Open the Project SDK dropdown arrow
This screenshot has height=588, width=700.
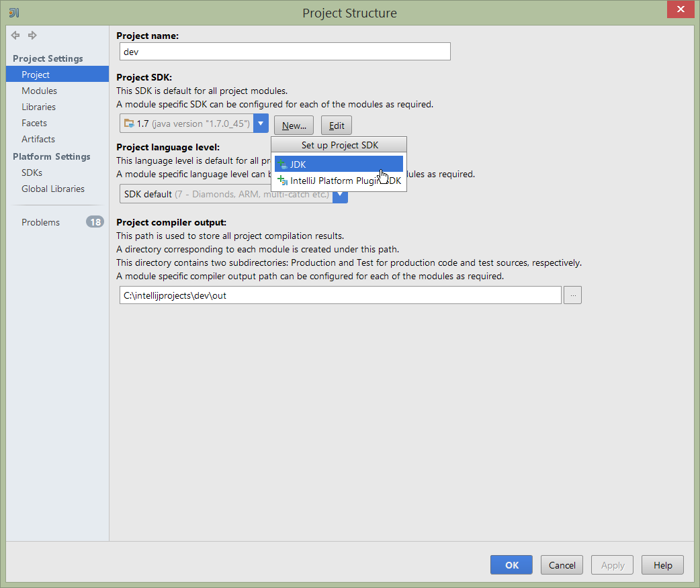coord(261,124)
